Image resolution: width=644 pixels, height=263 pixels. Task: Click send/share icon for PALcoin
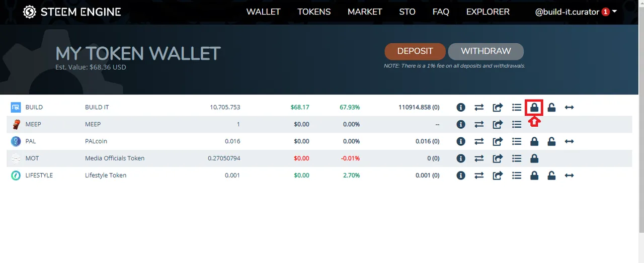click(x=498, y=141)
